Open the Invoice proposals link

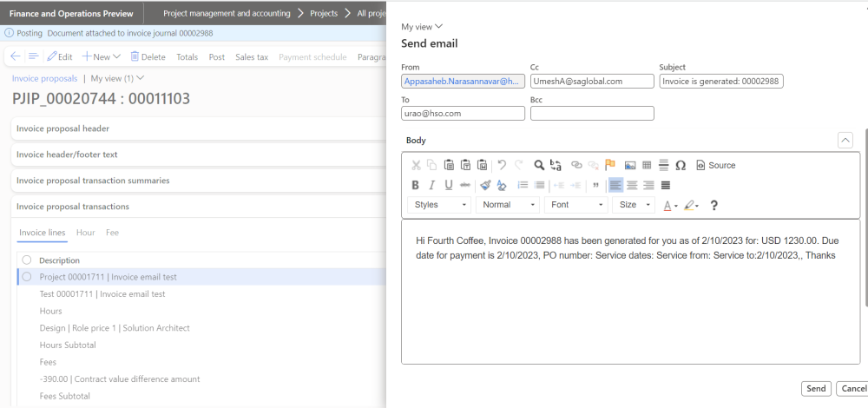pyautogui.click(x=45, y=78)
